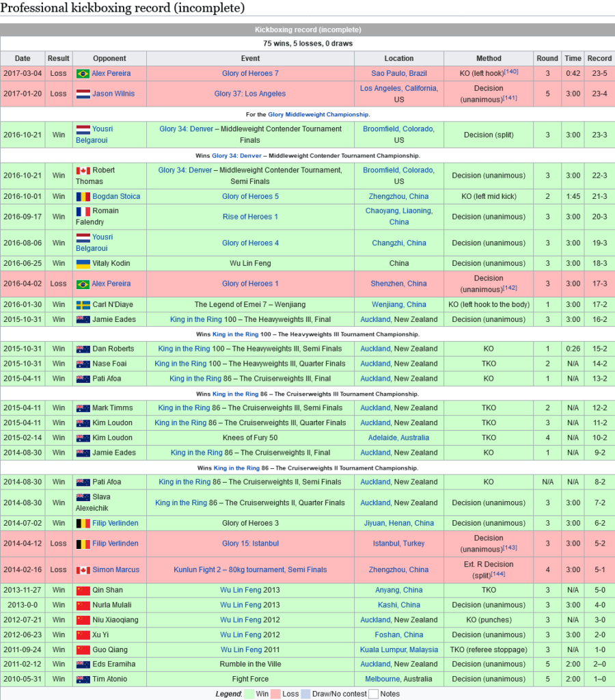This screenshot has width=615, height=700.
Task: Click the China flag beside Guo Qiang
Action: point(83,650)
